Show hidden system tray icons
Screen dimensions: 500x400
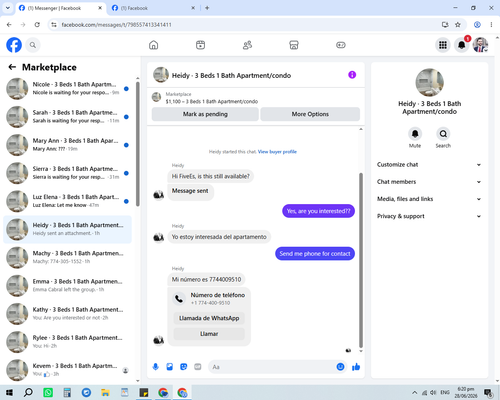(414, 392)
